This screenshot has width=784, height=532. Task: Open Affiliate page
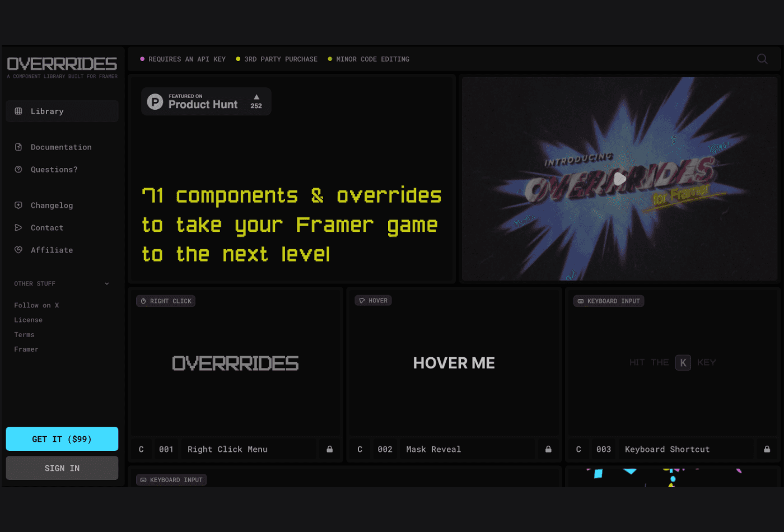[x=52, y=250]
